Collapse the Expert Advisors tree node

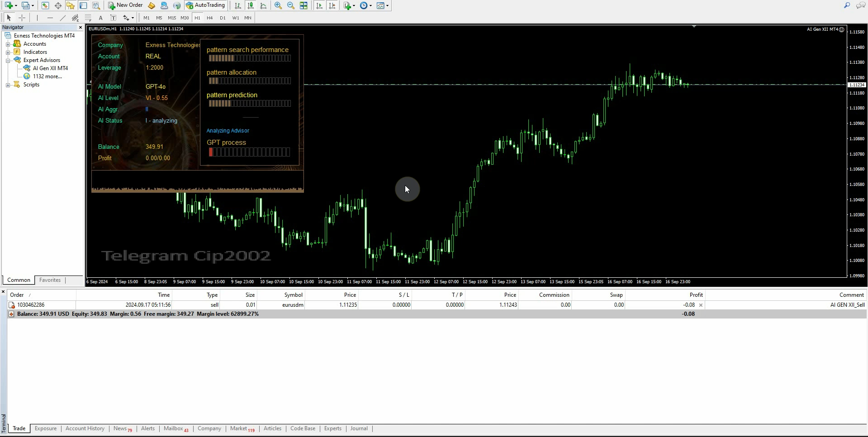pyautogui.click(x=8, y=60)
